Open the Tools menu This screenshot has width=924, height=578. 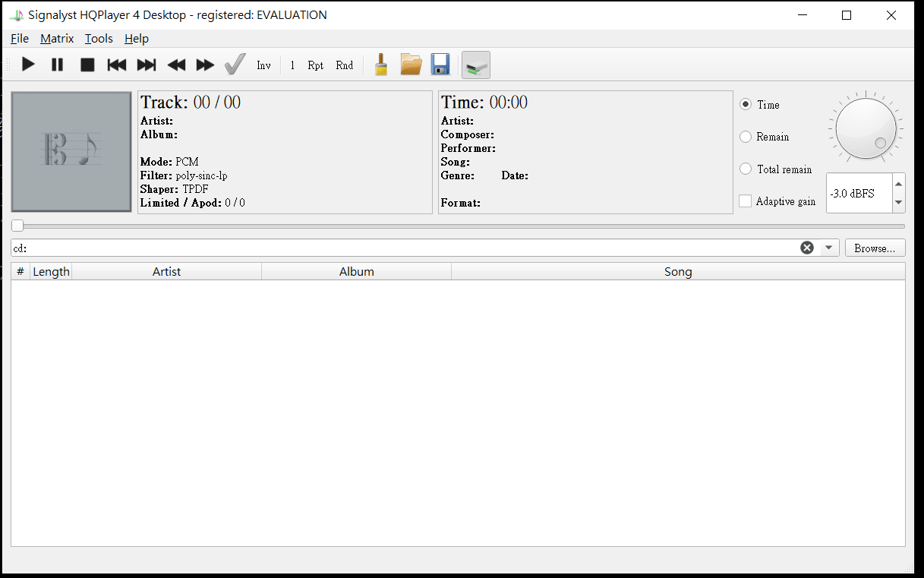pos(99,39)
